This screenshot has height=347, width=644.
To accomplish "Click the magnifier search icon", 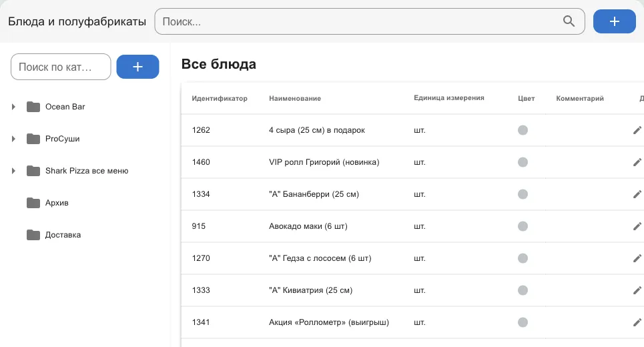I will coord(569,21).
